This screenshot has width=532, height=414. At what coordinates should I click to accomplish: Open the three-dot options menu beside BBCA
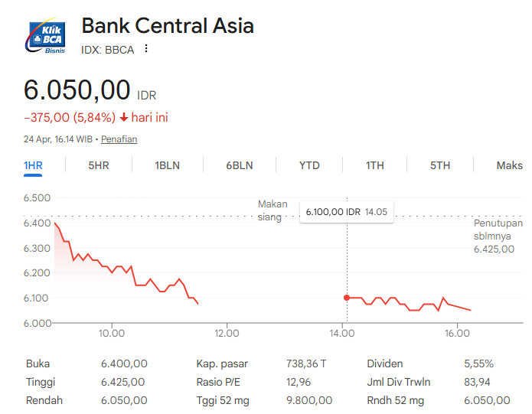pos(146,49)
